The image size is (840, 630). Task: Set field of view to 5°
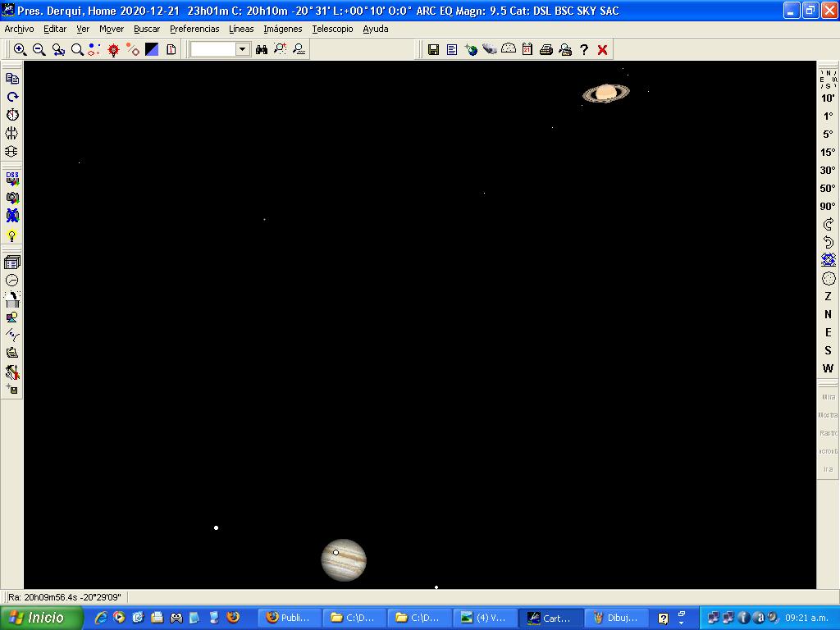(829, 135)
